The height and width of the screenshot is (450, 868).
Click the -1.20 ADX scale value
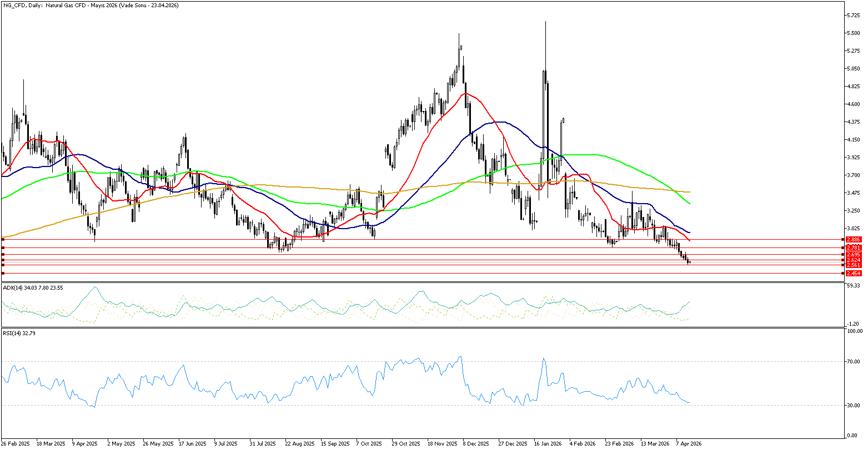(x=853, y=323)
